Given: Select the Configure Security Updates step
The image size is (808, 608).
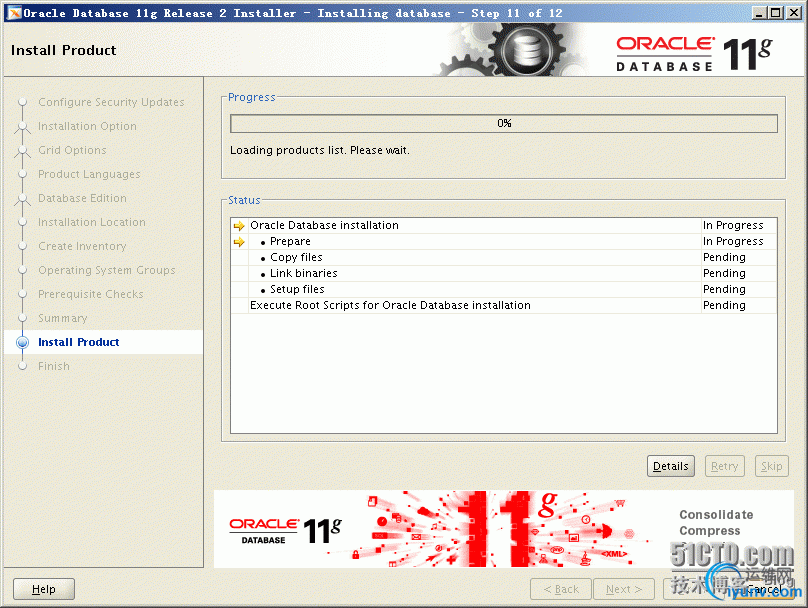Looking at the screenshot, I should coord(111,102).
